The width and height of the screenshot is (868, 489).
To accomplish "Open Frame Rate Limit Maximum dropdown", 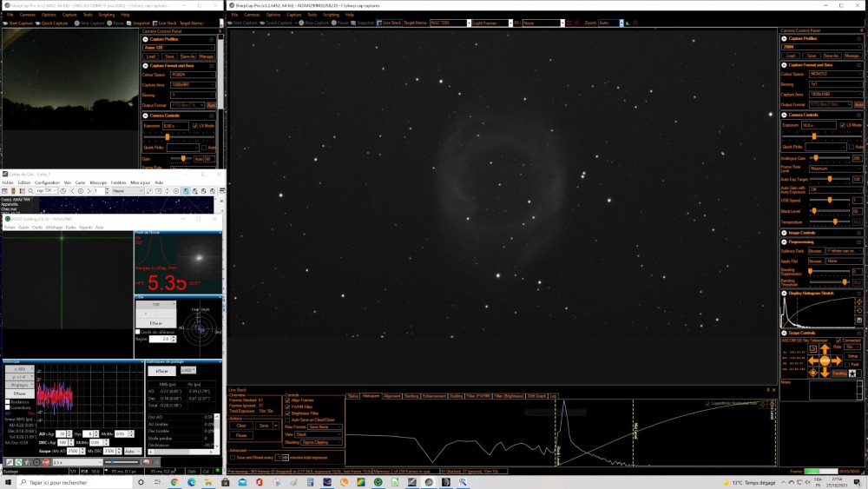I will pos(835,169).
